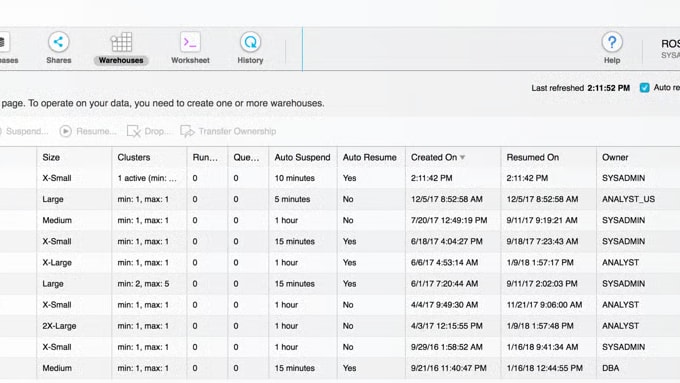Click the '10 minutes' auto suspend cell
This screenshot has height=383, width=680.
point(294,178)
